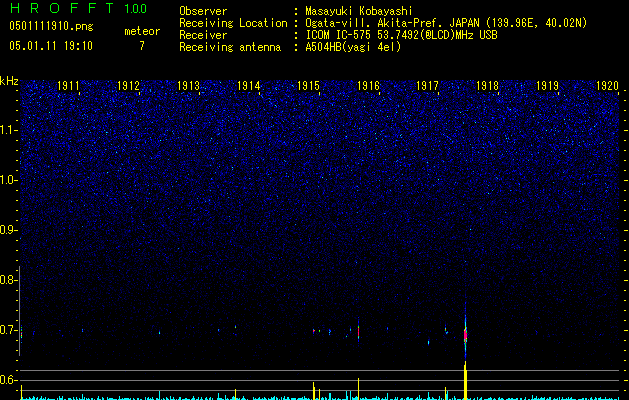Click the 1919 time axis marker
The image size is (629, 400).
coord(548,86)
